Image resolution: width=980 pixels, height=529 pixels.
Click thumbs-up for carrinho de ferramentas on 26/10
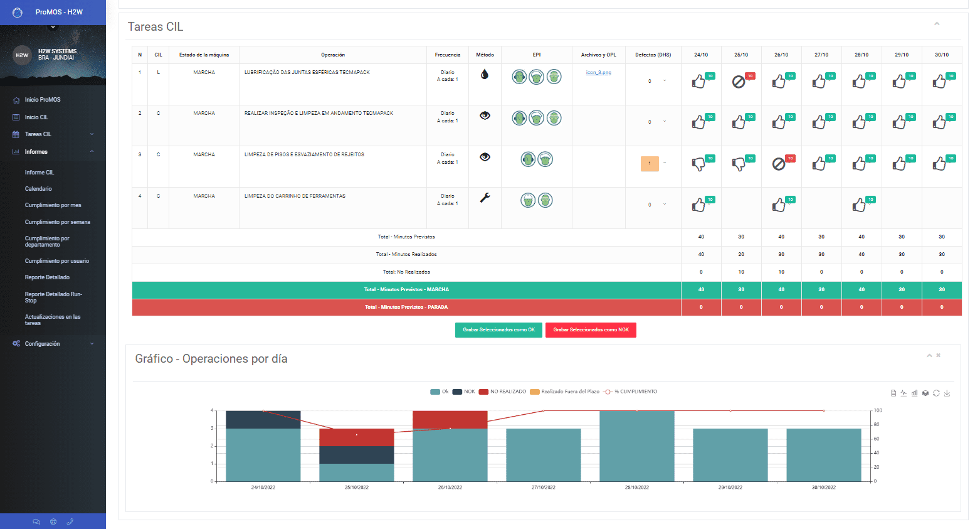[779, 205]
